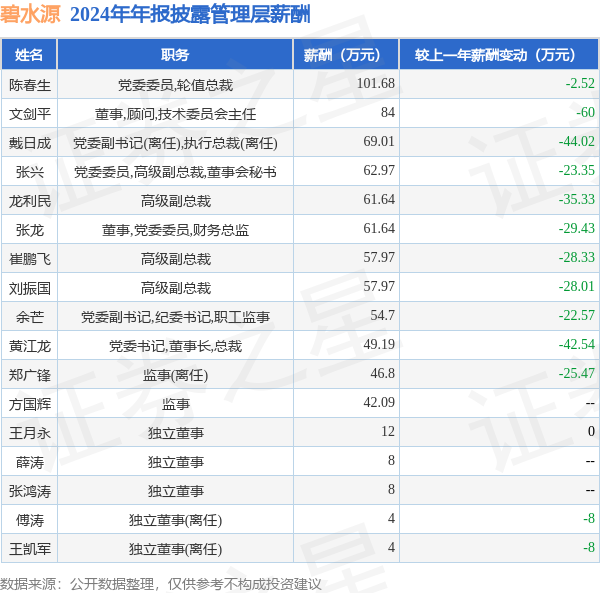This screenshot has height=593, width=600.
Task: Click the position 董事,顾问,技术委员会主任
Action: (175, 114)
